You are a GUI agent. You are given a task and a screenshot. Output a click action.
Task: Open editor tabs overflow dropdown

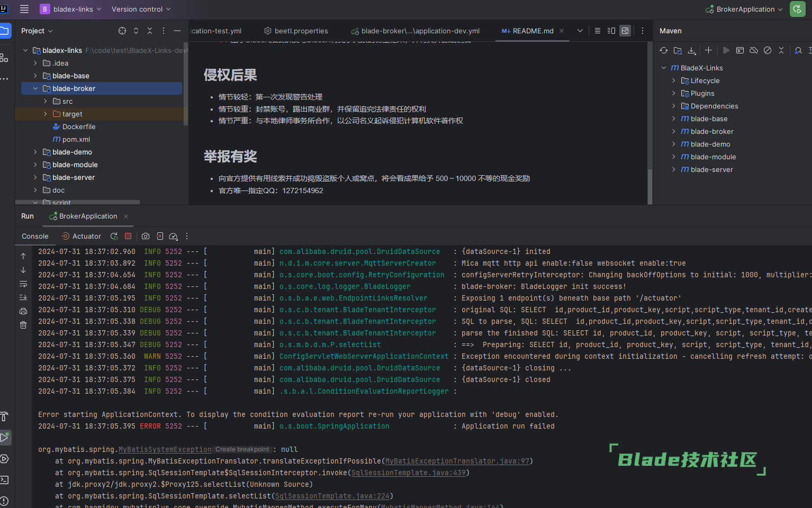(580, 31)
